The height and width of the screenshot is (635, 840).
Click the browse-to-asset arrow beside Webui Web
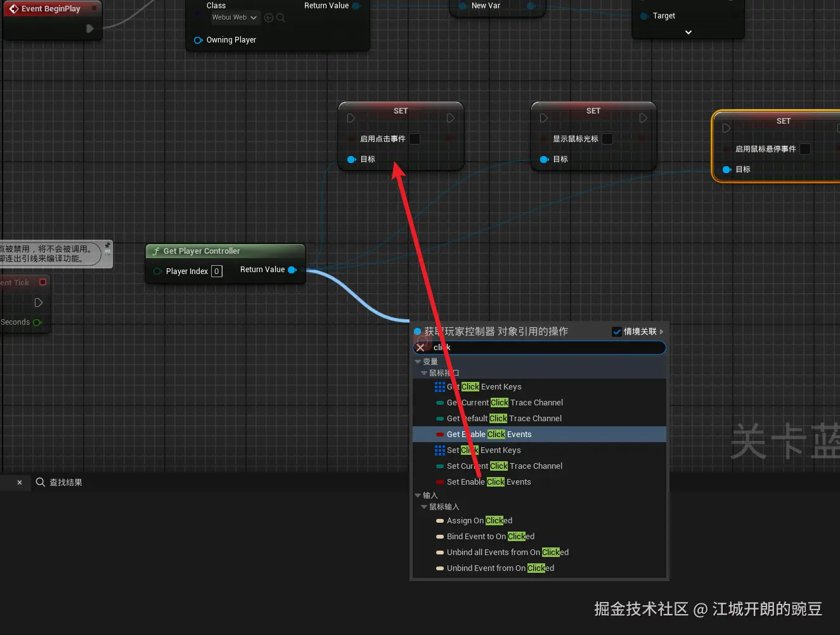(269, 18)
